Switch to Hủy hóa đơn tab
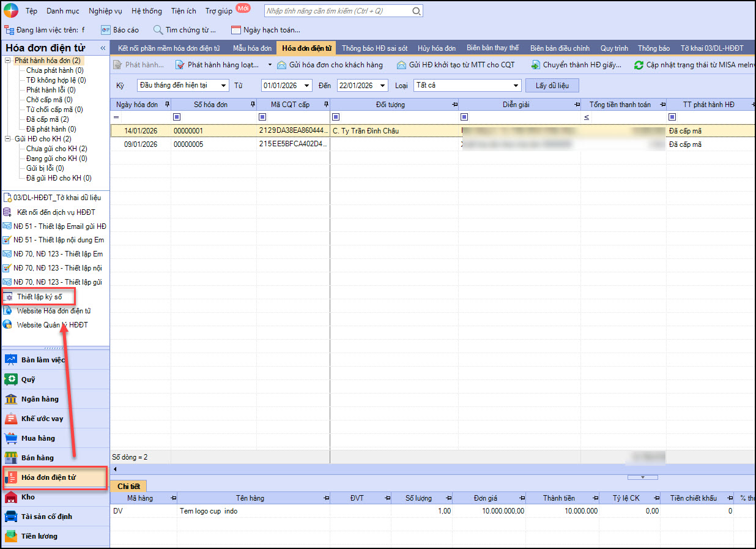756x549 pixels. (x=436, y=48)
